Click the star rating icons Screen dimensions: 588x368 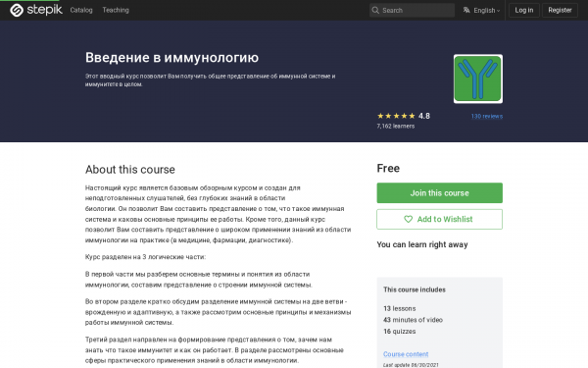coord(396,116)
